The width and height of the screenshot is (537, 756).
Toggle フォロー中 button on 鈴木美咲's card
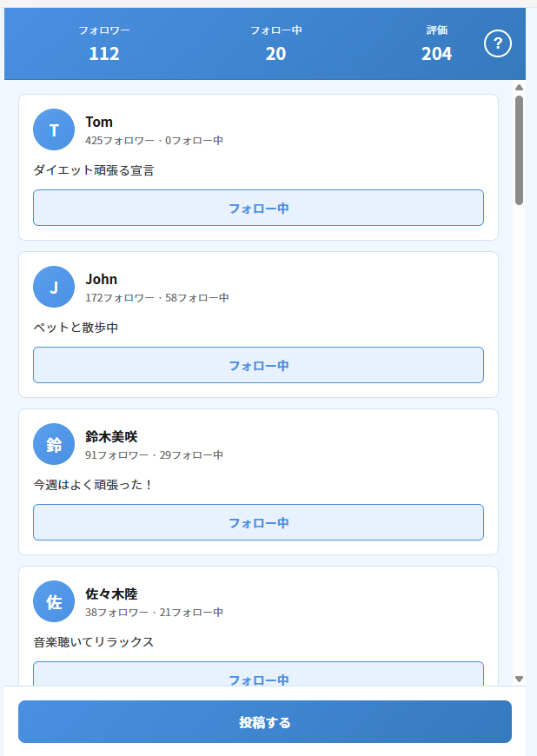258,522
